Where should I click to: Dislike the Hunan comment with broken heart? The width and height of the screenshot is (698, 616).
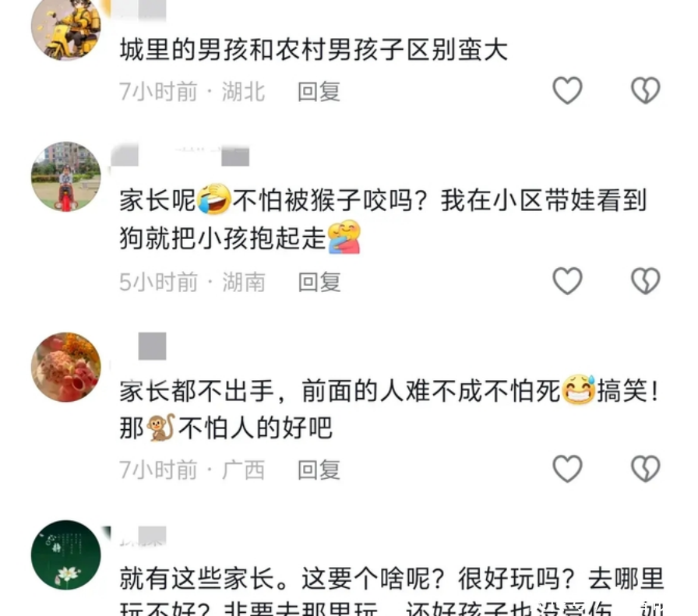tap(646, 281)
